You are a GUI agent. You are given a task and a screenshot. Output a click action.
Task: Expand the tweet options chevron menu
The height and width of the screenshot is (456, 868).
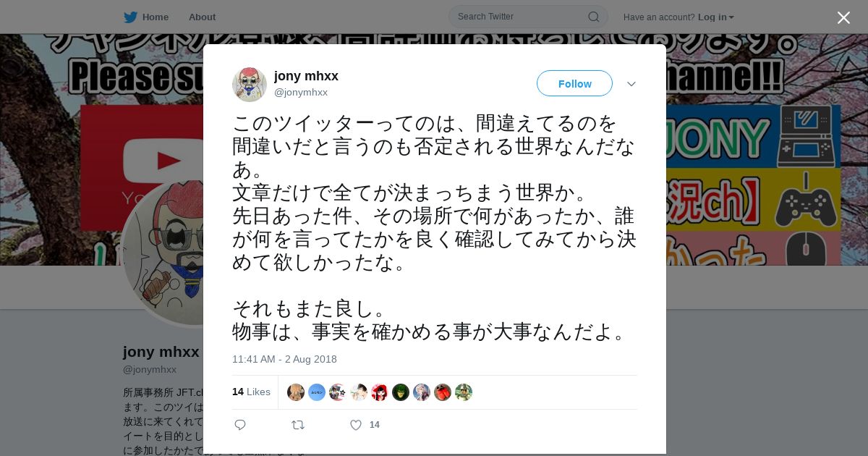click(631, 84)
